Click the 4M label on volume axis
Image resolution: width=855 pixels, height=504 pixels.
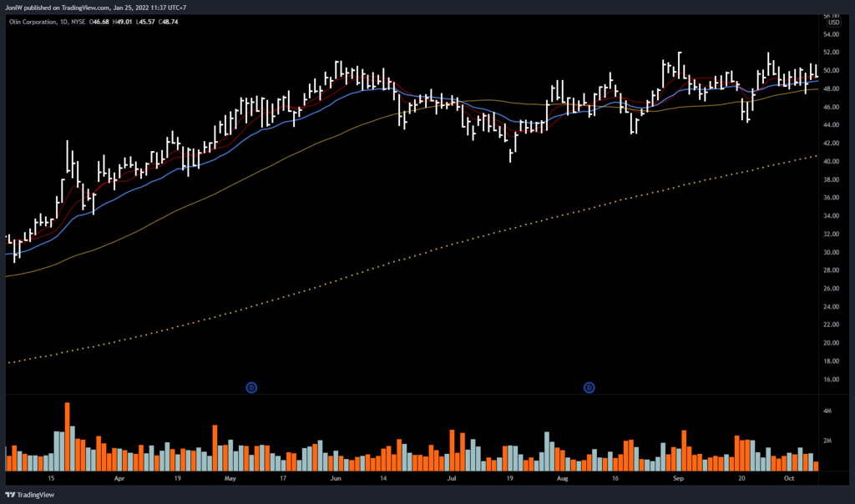pos(829,411)
